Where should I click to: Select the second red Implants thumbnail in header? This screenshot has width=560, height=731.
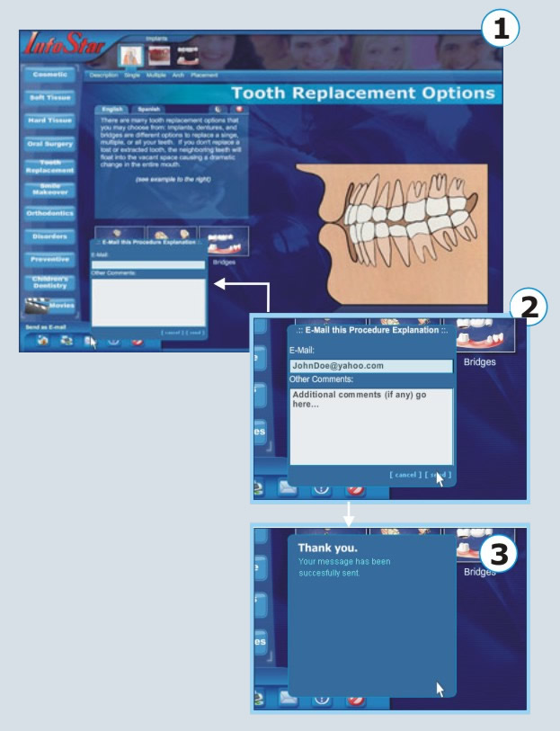(159, 56)
